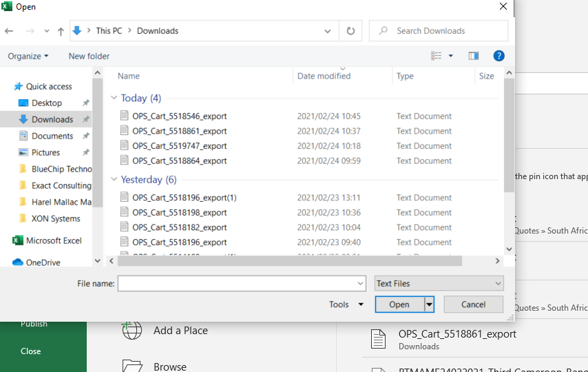Open the Organize menu

pos(28,56)
